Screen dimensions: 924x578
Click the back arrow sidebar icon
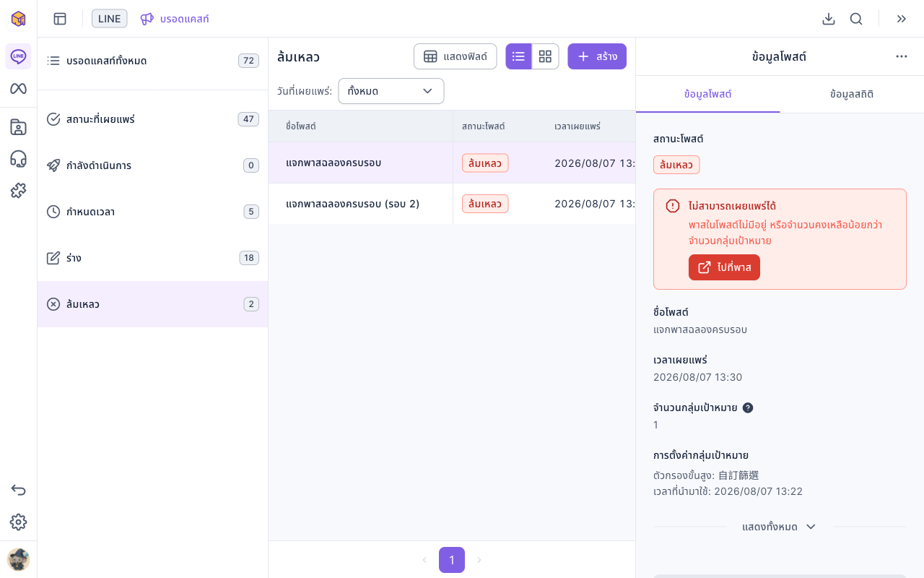tap(18, 490)
